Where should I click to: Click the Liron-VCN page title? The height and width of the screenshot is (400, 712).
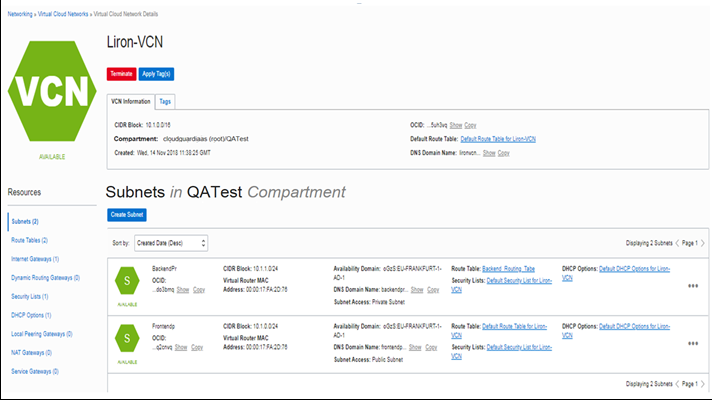(x=135, y=42)
